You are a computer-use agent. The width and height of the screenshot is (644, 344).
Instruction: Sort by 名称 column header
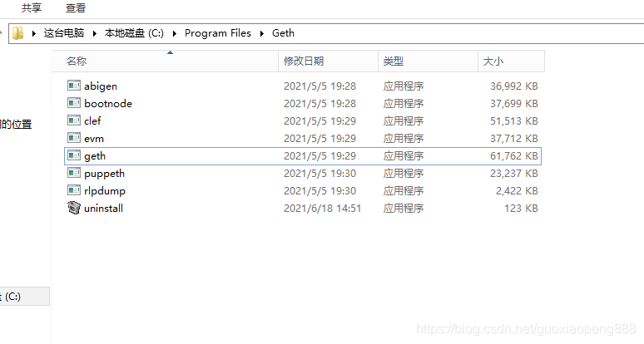tap(166, 61)
